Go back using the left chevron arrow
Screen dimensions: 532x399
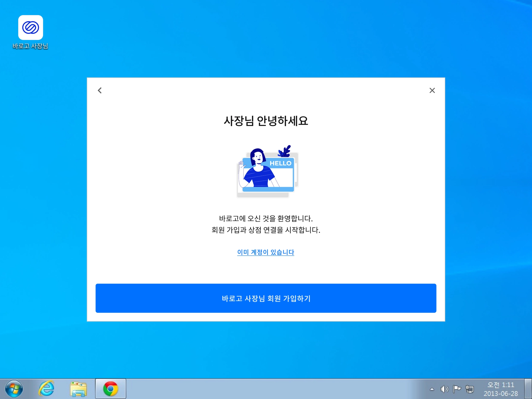click(x=100, y=90)
